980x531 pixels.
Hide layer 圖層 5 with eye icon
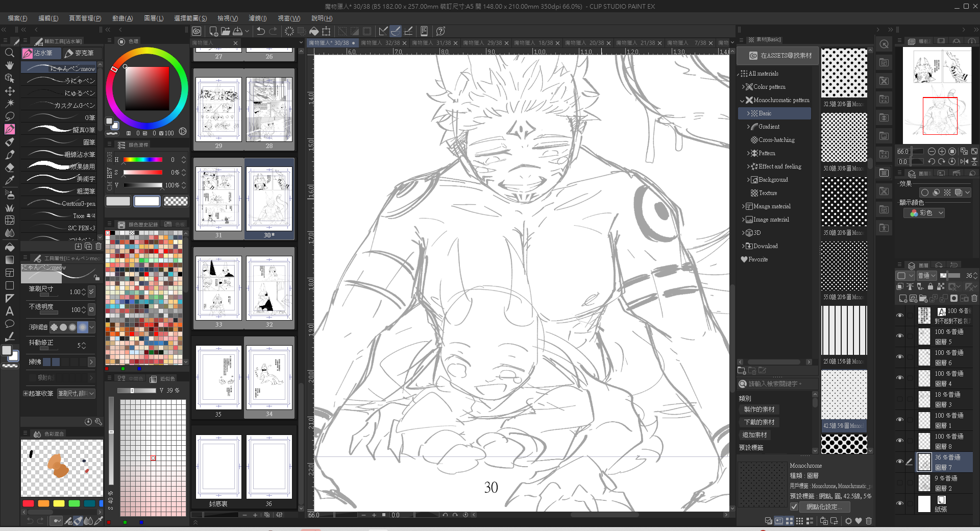tap(899, 336)
